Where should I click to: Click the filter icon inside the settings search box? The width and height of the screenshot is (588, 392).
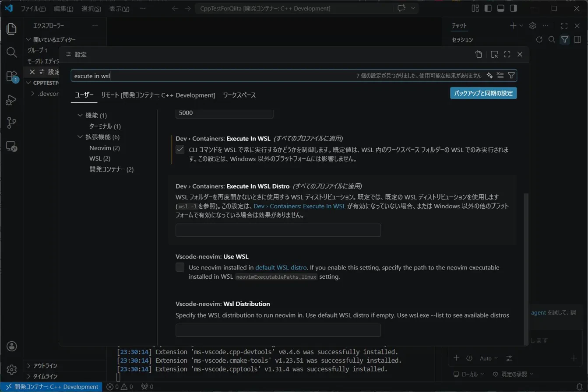pyautogui.click(x=511, y=75)
